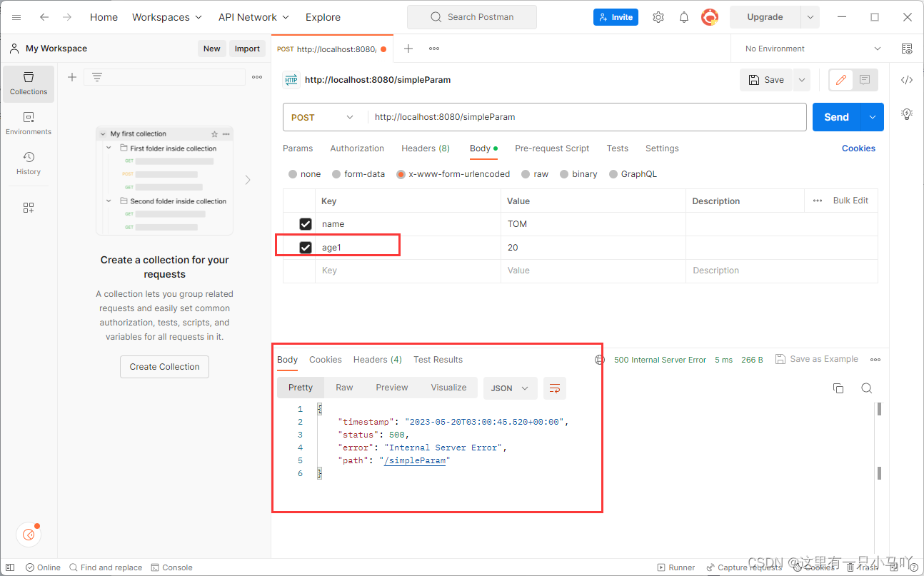This screenshot has width=924, height=576.
Task: Open the collections filter icon
Action: coord(97,77)
